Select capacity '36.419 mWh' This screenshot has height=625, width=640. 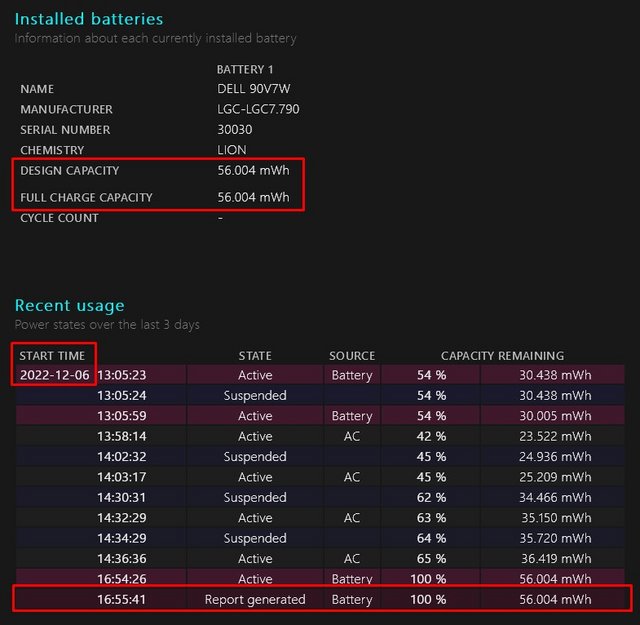(x=556, y=558)
